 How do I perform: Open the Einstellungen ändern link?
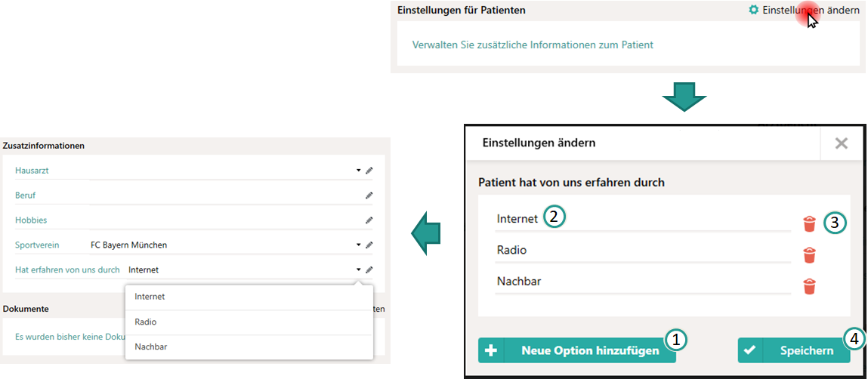point(811,10)
